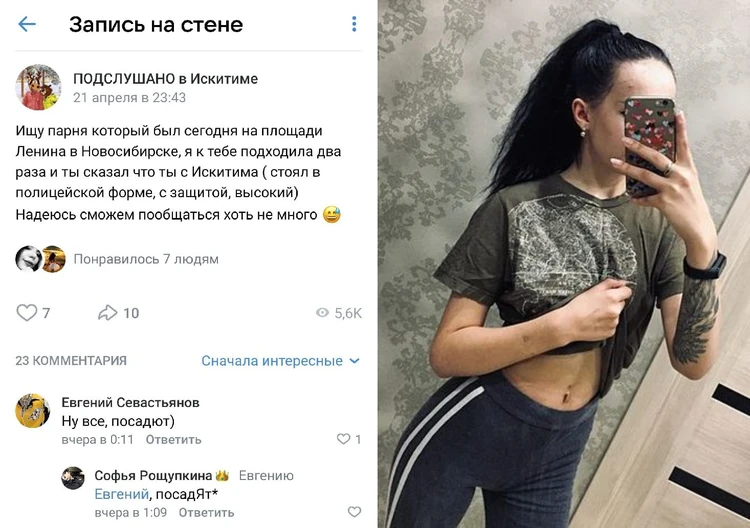Click the chevron next to Сначала интересные

click(x=354, y=361)
